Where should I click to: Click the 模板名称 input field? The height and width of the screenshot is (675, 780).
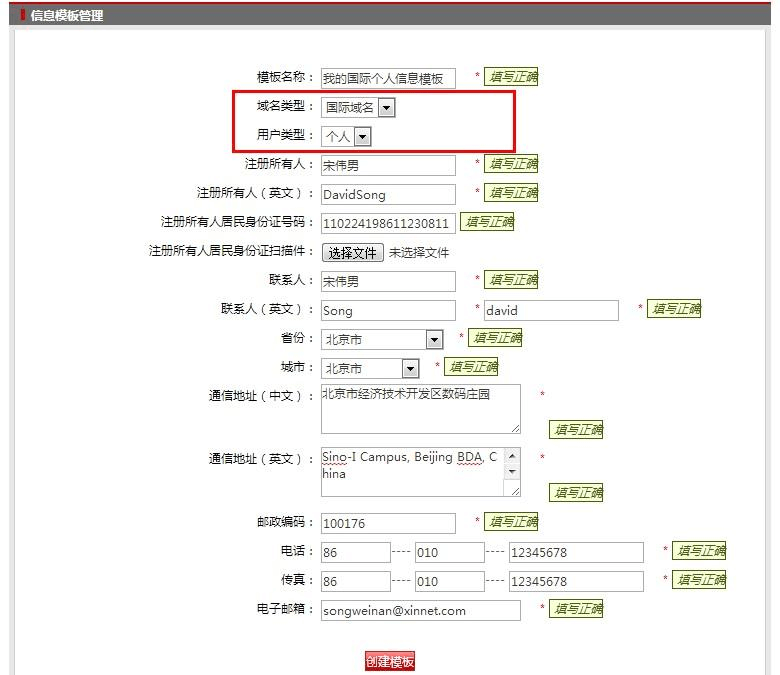(x=387, y=78)
